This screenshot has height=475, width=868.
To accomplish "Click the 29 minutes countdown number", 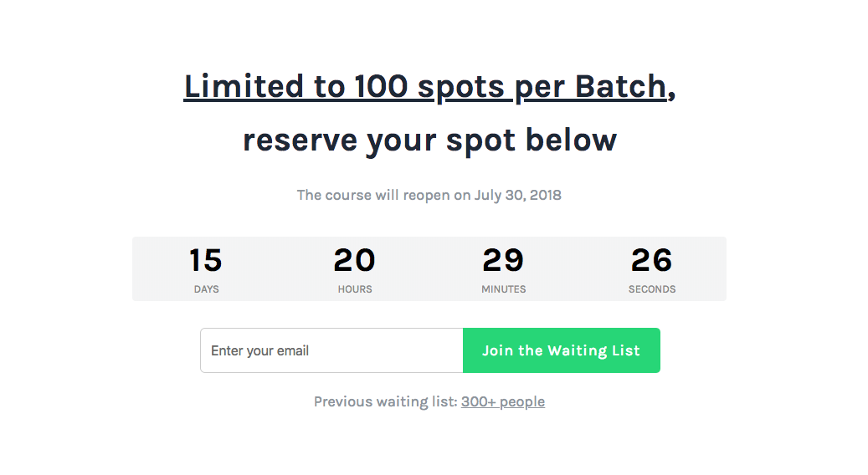I will [x=503, y=260].
